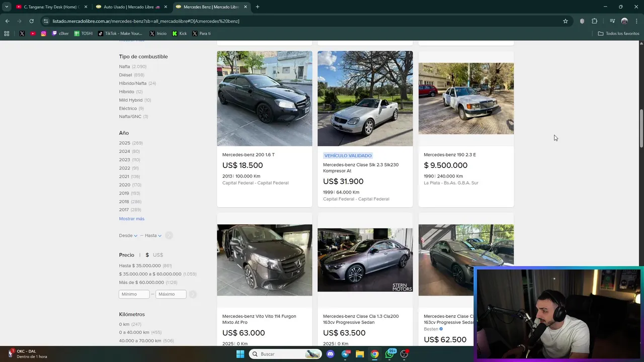The image size is (644, 362).
Task: Open the Windows Start button
Action: [240, 354]
